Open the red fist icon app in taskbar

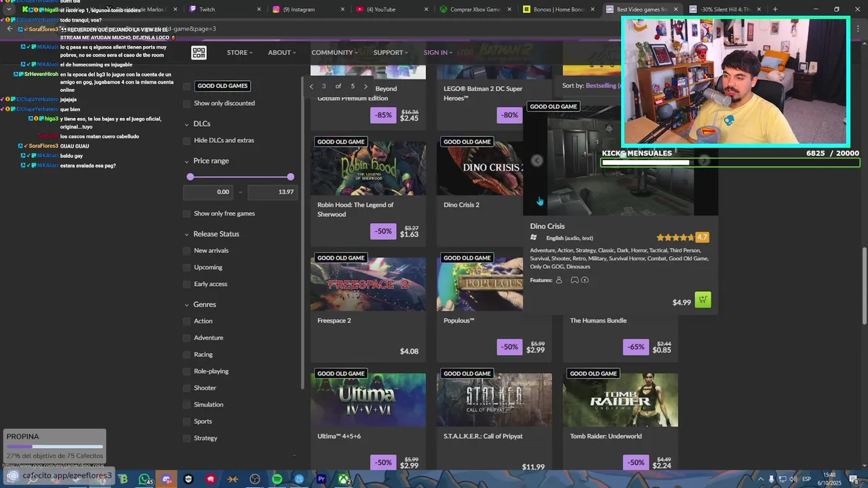211,479
